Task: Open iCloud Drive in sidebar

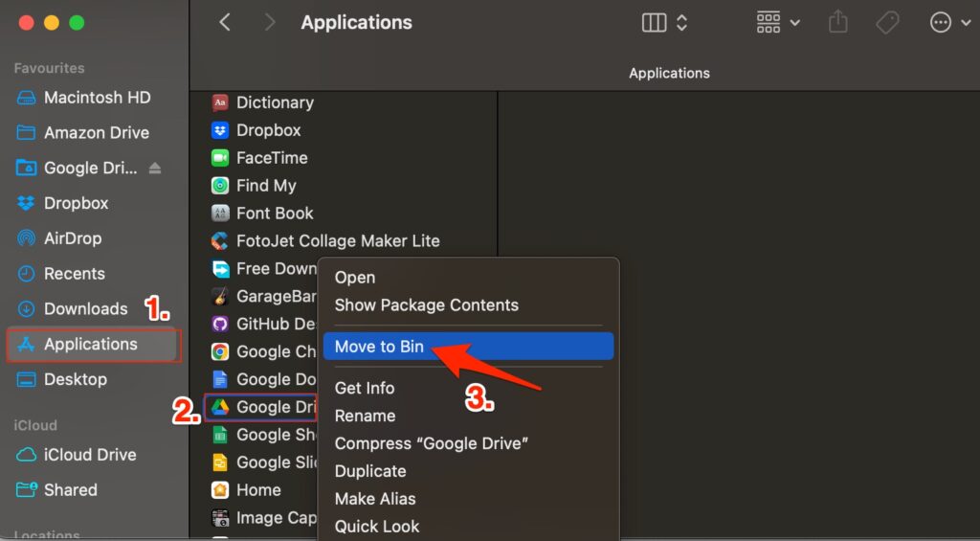Action: click(x=88, y=455)
